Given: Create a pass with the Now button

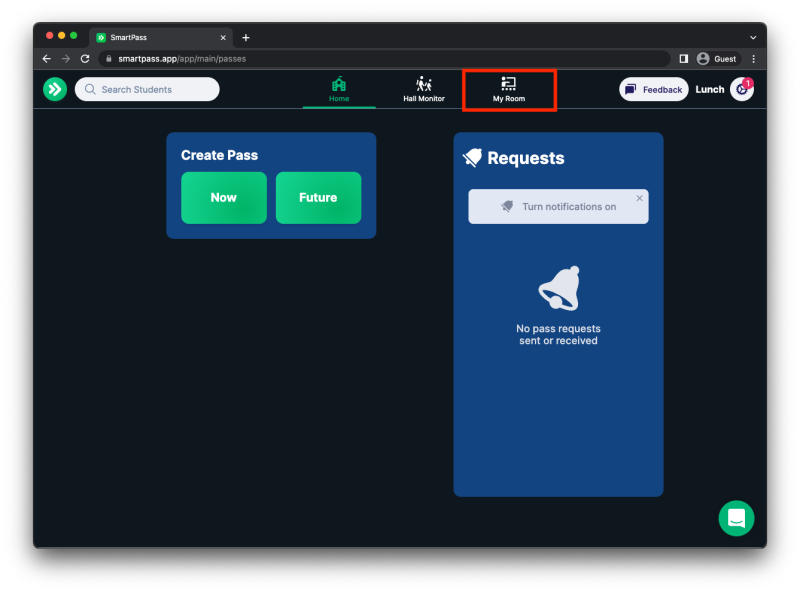Looking at the screenshot, I should coord(223,197).
